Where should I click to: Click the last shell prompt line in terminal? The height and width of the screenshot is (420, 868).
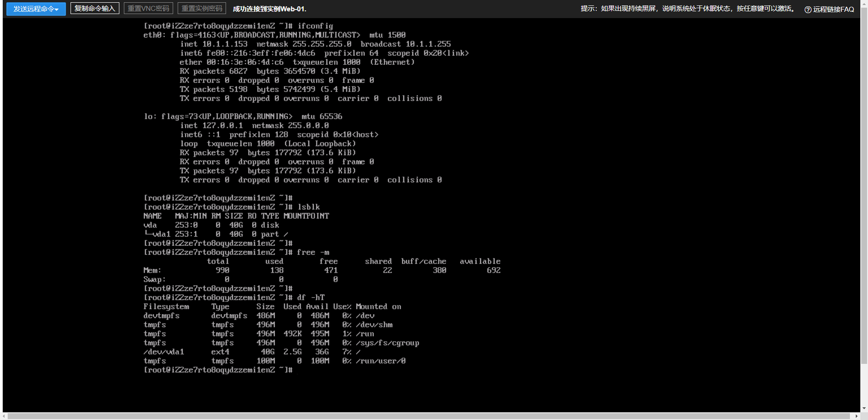click(x=218, y=370)
